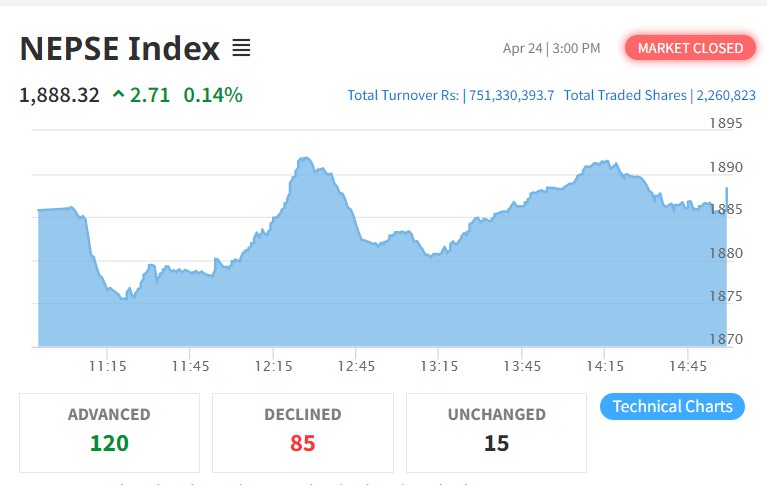Click the Apr 24 3:00 PM timestamp

pyautogui.click(x=552, y=48)
